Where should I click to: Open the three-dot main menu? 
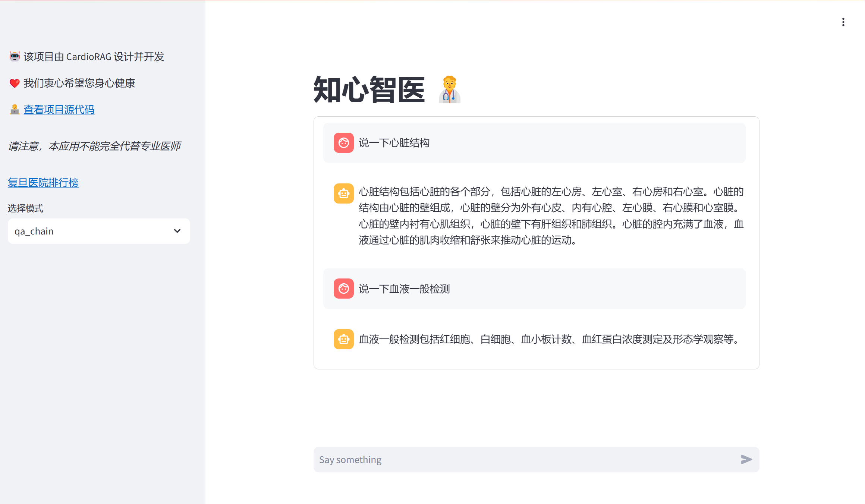[x=843, y=22]
